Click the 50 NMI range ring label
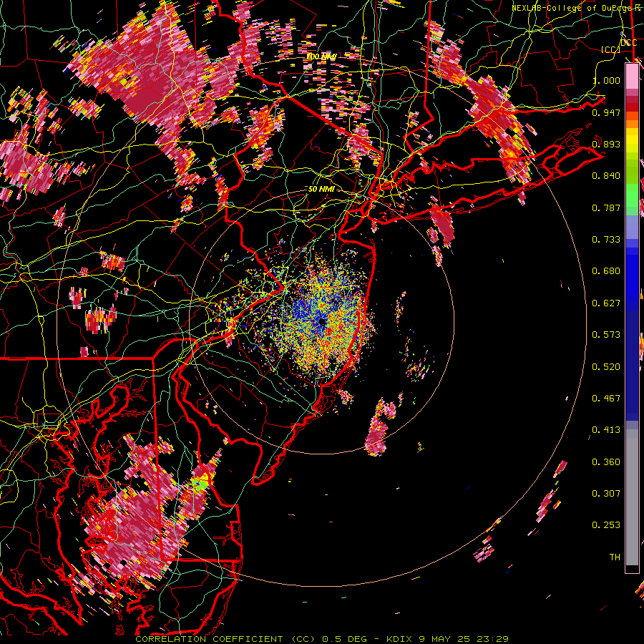The image size is (644, 644). tap(321, 189)
